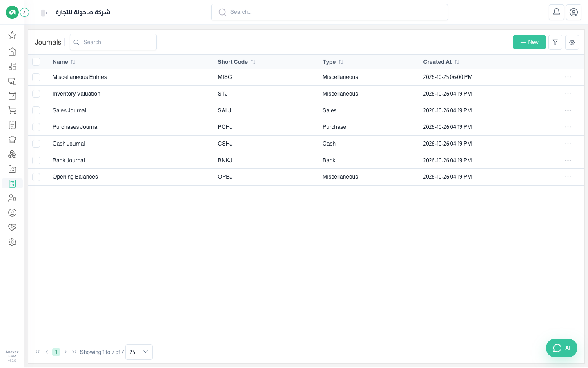The width and height of the screenshot is (588, 368).
Task: Select the OPBJ short code cell
Action: (225, 177)
